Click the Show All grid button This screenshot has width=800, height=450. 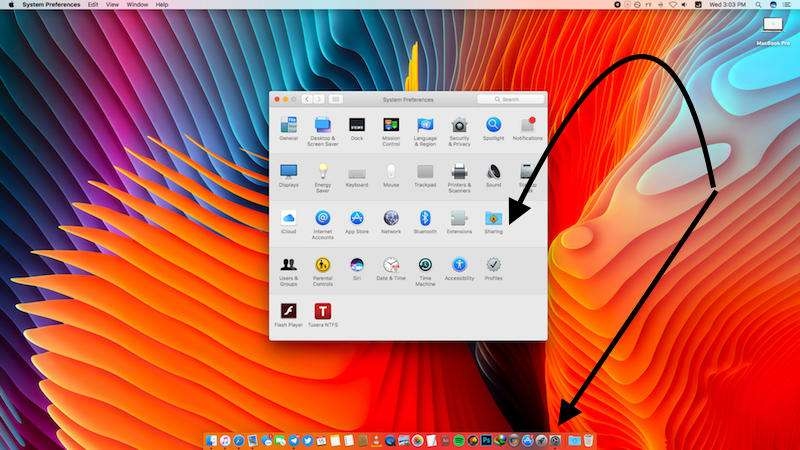(336, 100)
